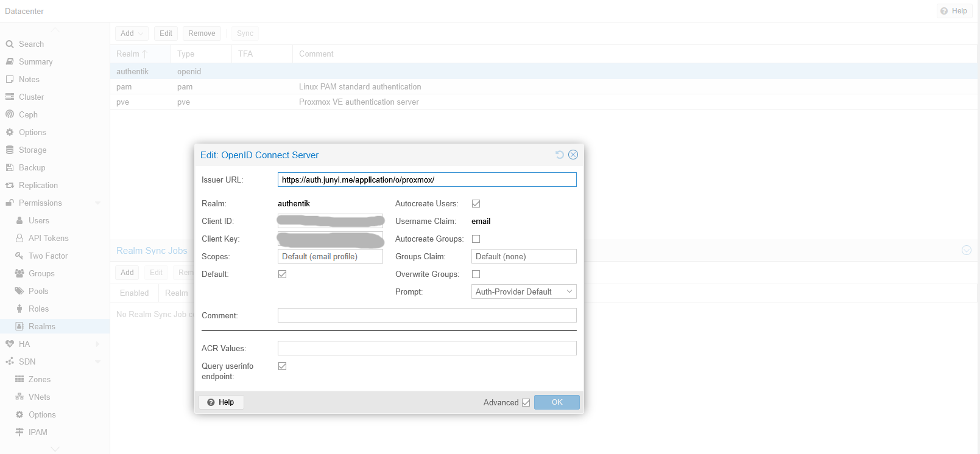
Task: Enable the Overwrite Groups checkbox
Action: pyautogui.click(x=476, y=274)
